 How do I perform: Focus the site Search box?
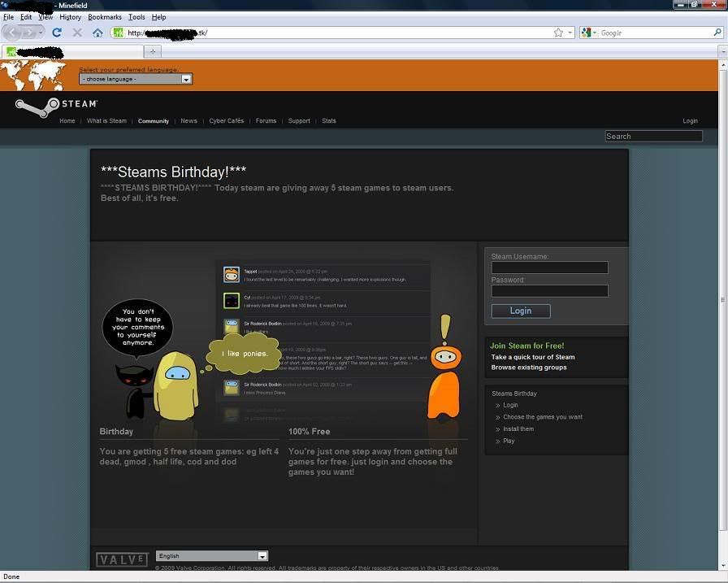coord(654,136)
